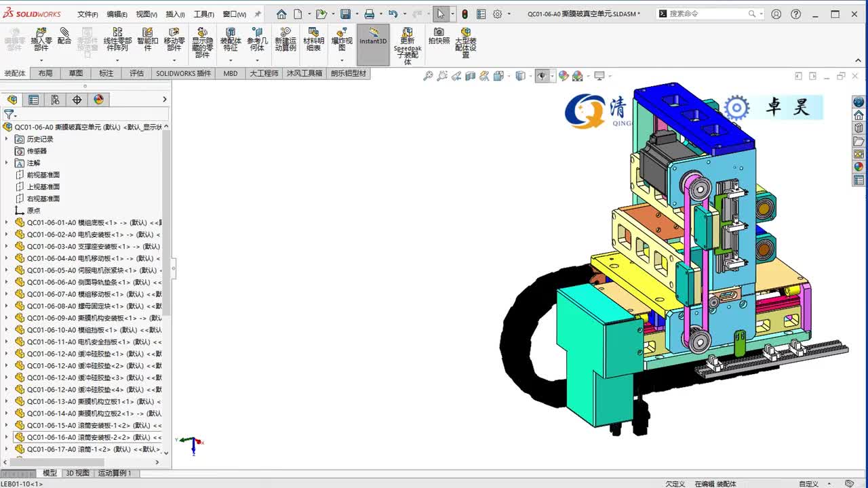Expand the 历史记录 history tree node

tap(7, 139)
